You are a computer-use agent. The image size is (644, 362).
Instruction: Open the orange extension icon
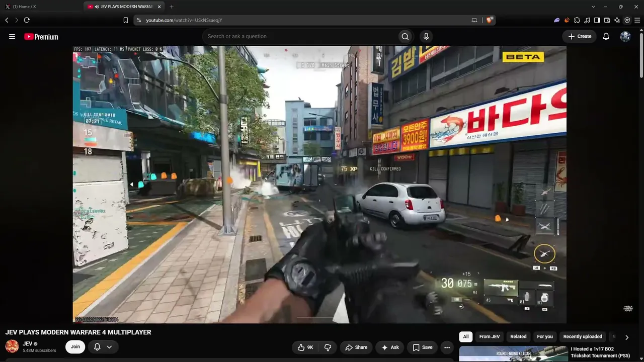[x=567, y=20]
